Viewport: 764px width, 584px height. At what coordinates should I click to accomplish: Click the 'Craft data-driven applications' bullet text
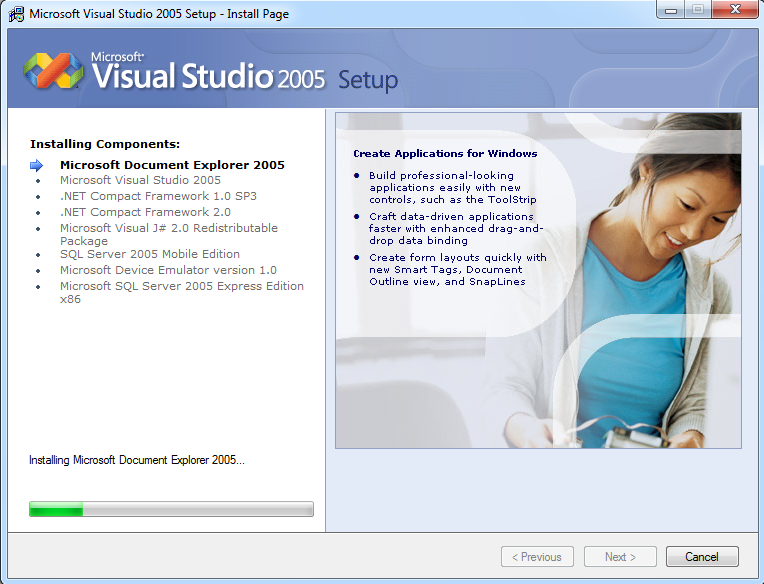click(x=456, y=228)
